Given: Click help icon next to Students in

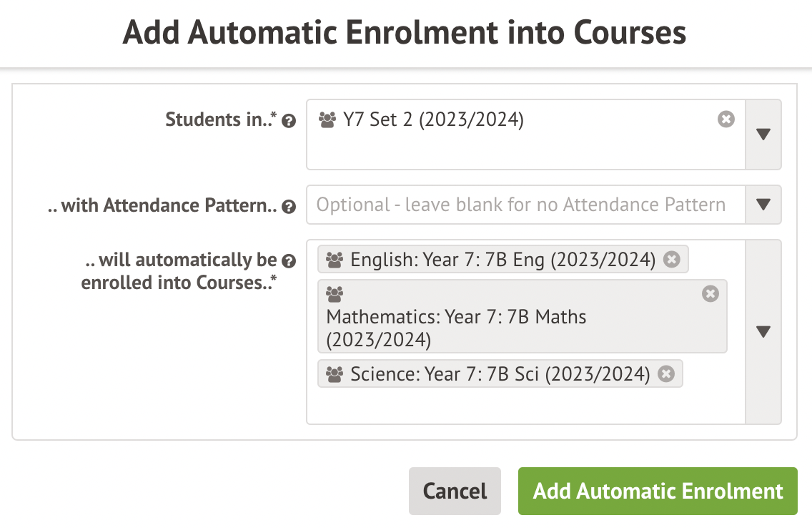Looking at the screenshot, I should pos(289,122).
